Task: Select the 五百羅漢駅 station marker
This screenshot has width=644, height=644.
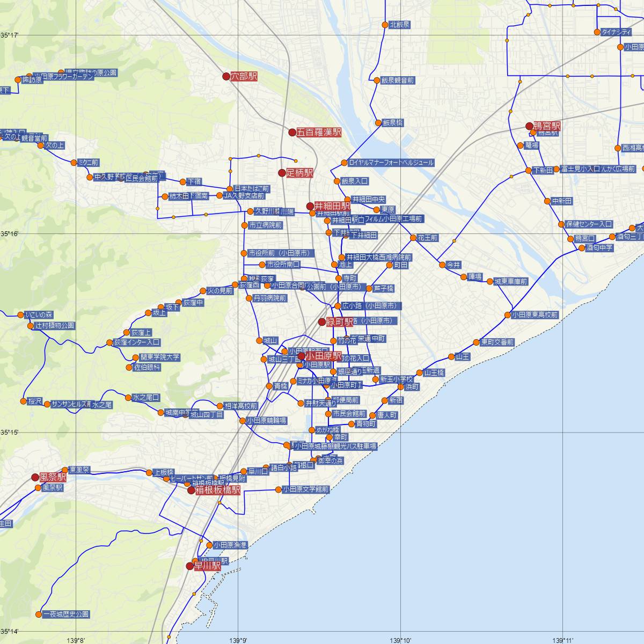Action: (292, 132)
